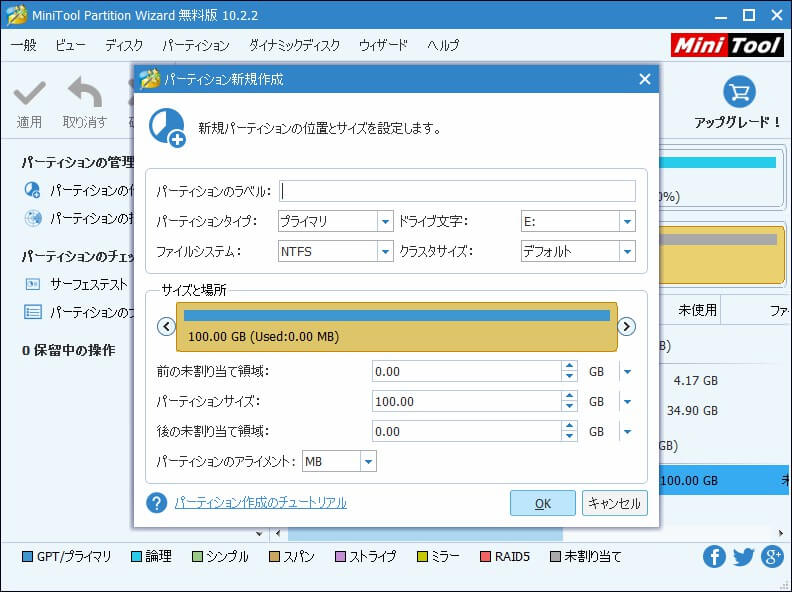Open the ファイルシステム dropdown showing NTFS

[x=385, y=252]
